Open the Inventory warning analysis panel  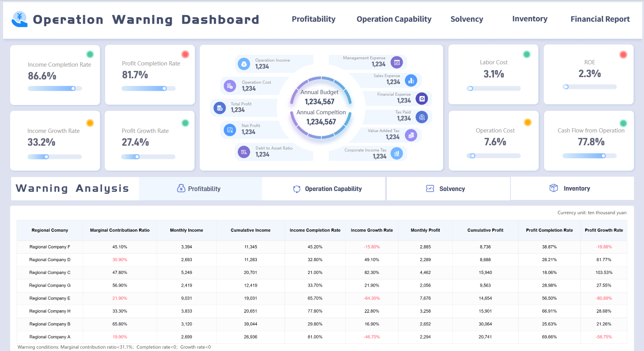(572, 188)
